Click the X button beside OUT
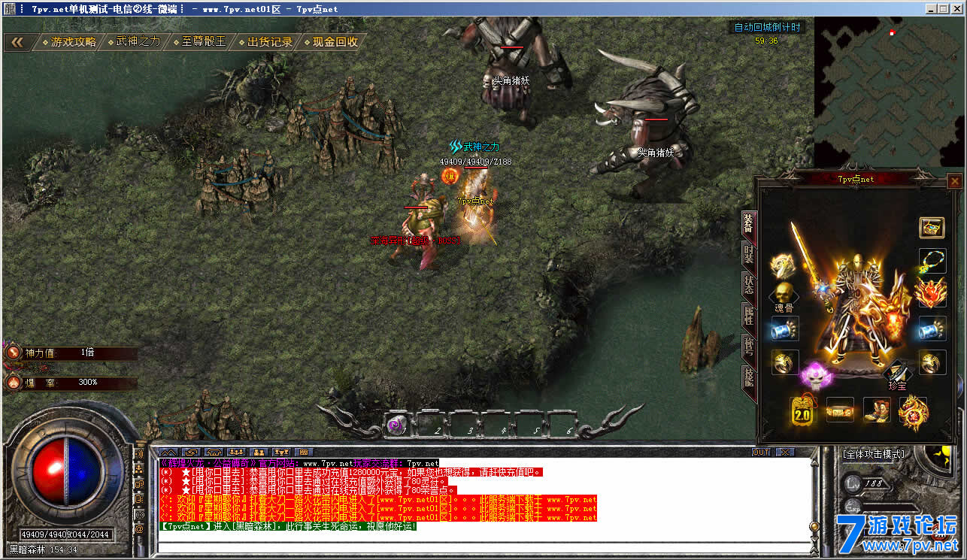The image size is (967, 560). point(785,452)
